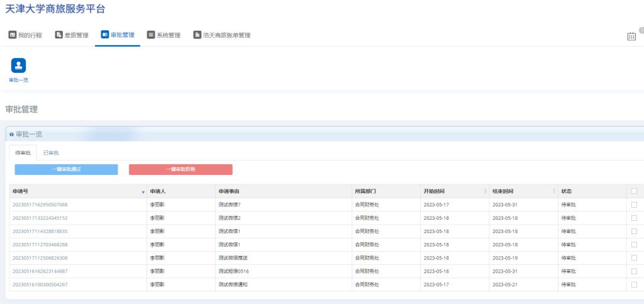Click the red 一键审批拒绝 button

180,169
